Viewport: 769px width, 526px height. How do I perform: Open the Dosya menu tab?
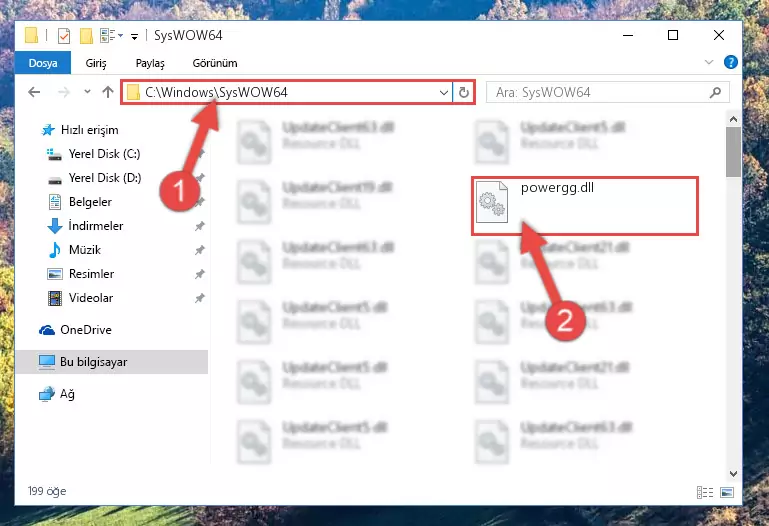click(43, 63)
